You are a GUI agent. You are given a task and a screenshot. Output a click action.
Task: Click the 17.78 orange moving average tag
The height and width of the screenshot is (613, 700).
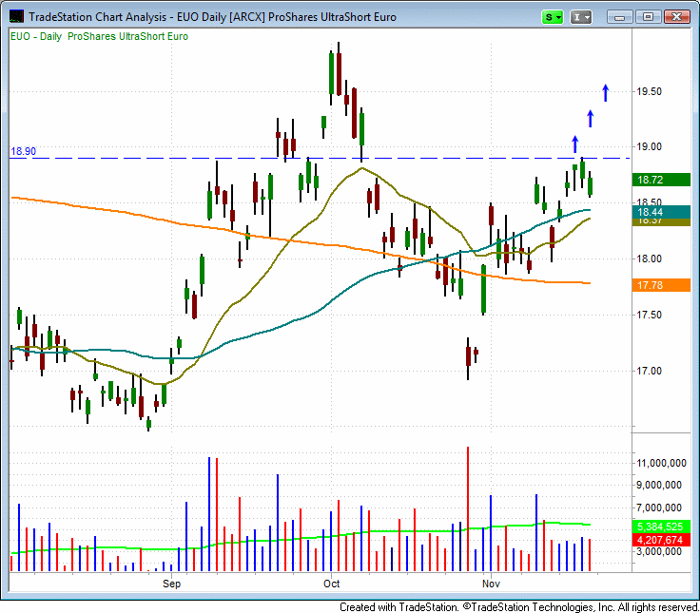click(x=661, y=285)
